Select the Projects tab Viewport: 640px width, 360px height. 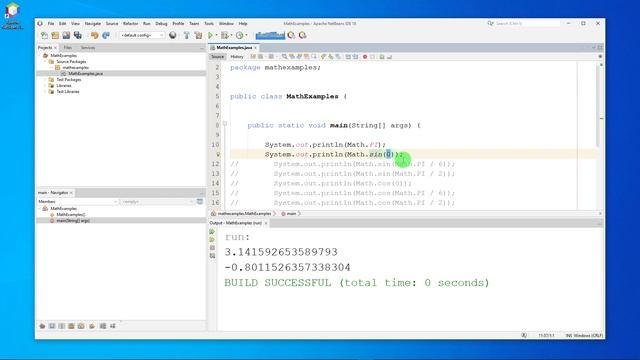[x=45, y=48]
